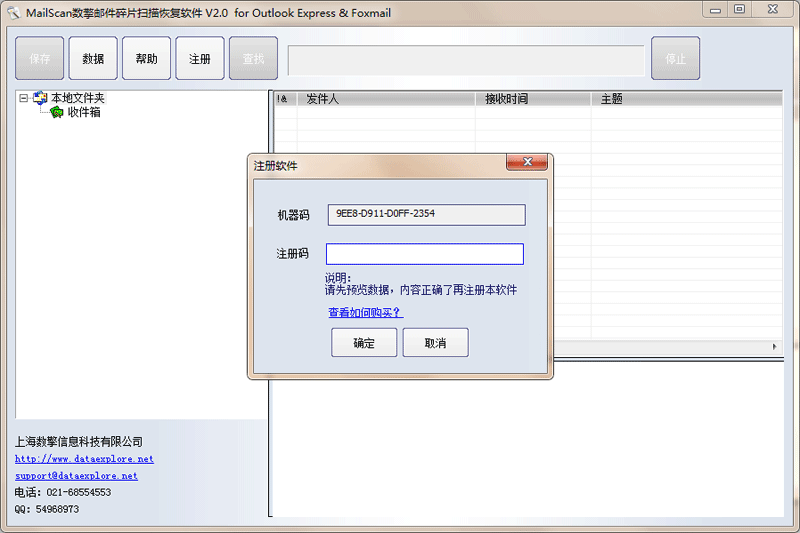Click the support@dataexplore.net email link
Image resolution: width=800 pixels, height=533 pixels.
[x=77, y=476]
